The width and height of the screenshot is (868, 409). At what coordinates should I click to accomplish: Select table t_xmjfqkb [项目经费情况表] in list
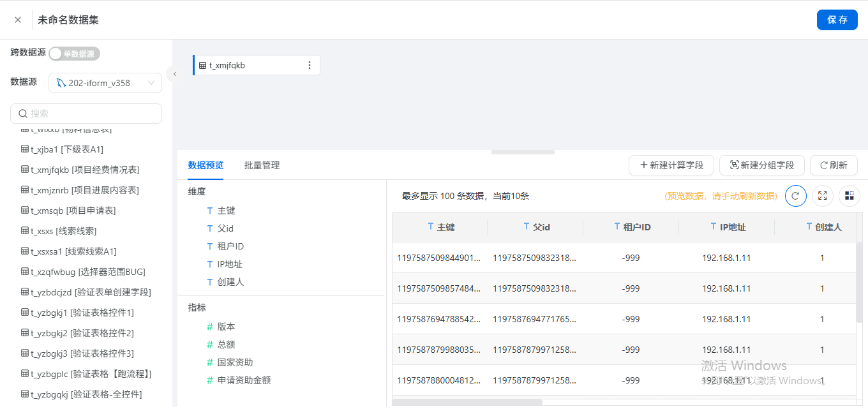coord(80,170)
